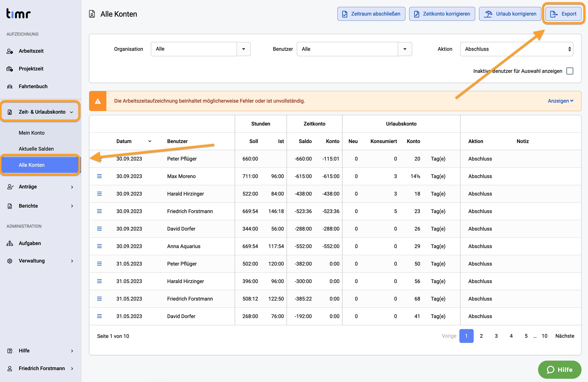Open row menu for David Dorfer 31.05.2023

(x=99, y=316)
